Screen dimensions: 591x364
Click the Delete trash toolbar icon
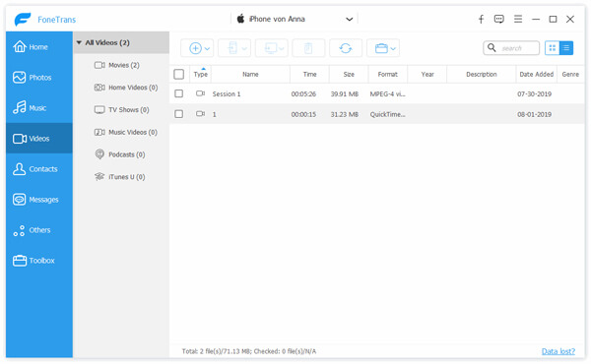[x=308, y=48]
